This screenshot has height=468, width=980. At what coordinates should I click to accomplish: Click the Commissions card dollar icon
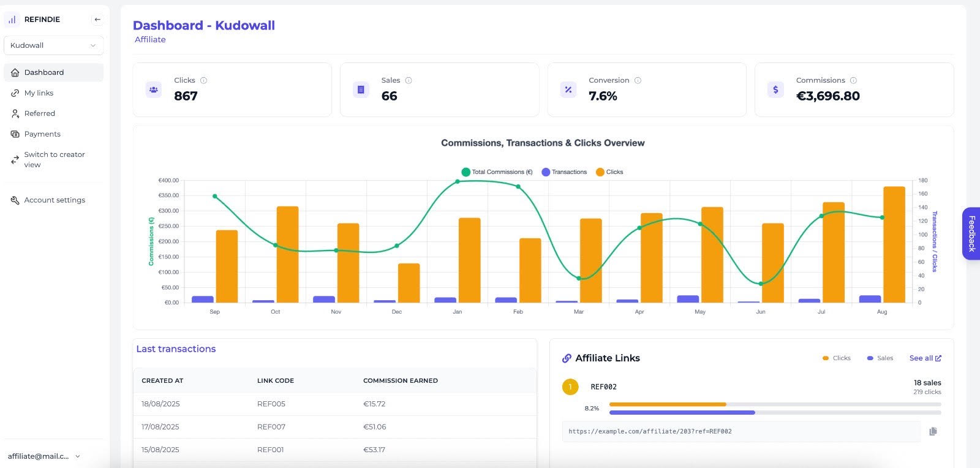point(775,89)
